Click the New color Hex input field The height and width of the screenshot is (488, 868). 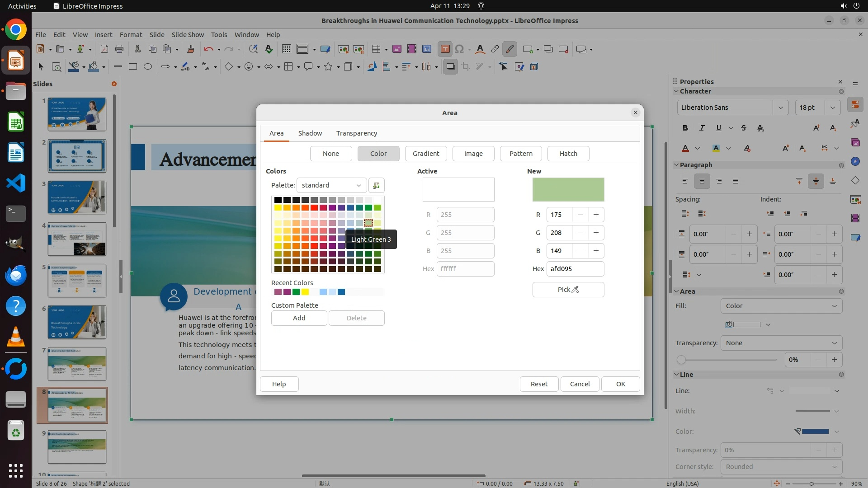tap(575, 269)
